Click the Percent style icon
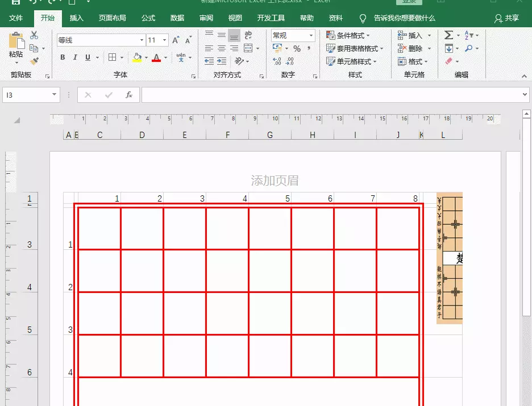The width and height of the screenshot is (532, 406). (x=297, y=48)
